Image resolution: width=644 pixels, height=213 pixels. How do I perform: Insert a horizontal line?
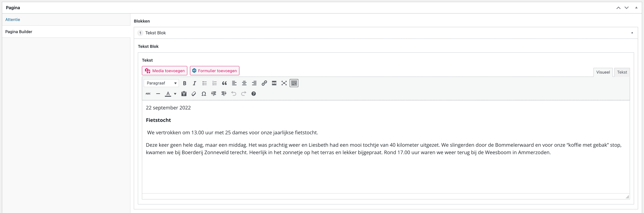158,94
